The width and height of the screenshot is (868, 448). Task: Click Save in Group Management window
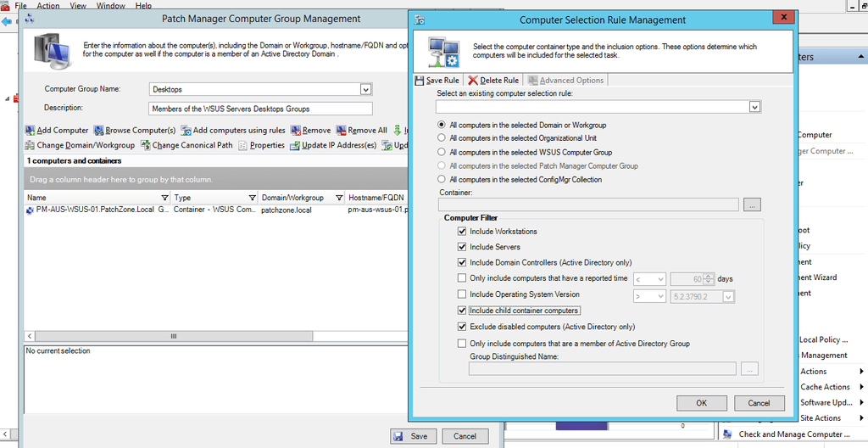pos(413,436)
